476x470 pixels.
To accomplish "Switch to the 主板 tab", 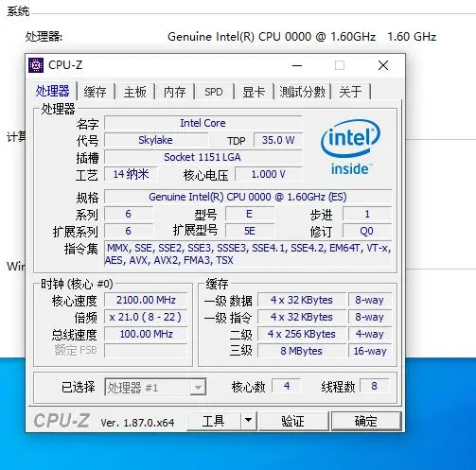I will [135, 92].
